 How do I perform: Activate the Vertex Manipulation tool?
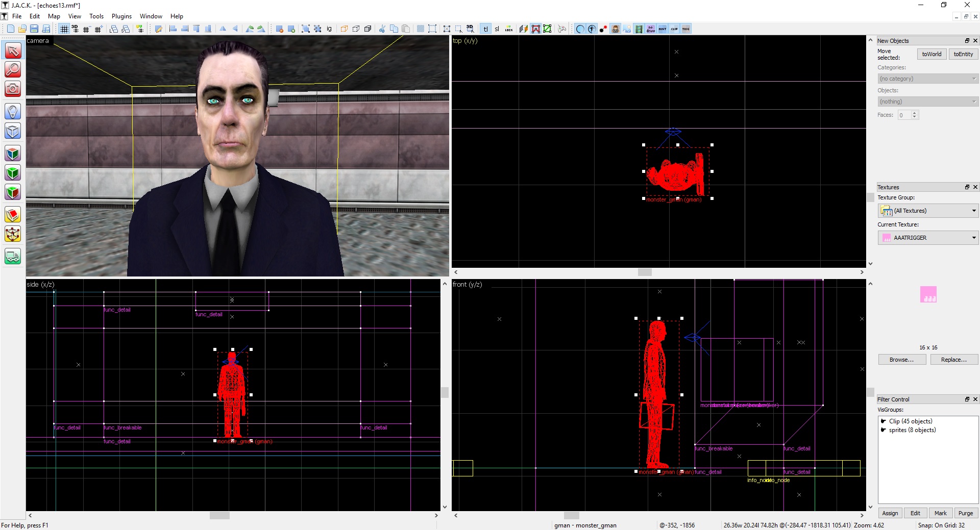[13, 234]
